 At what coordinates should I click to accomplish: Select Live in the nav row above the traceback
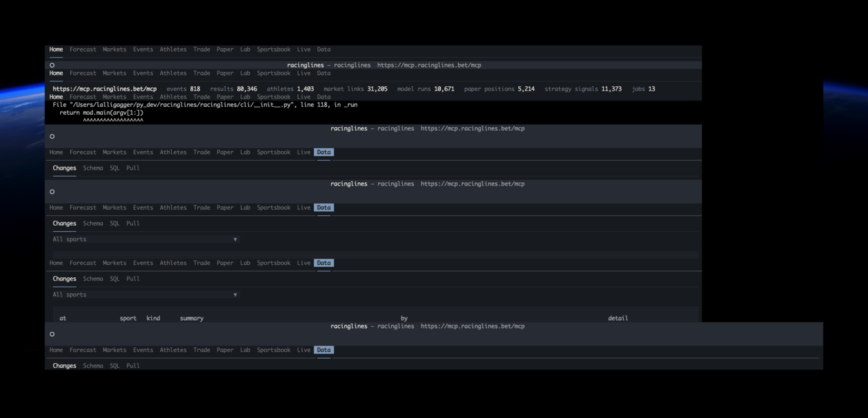tap(303, 97)
